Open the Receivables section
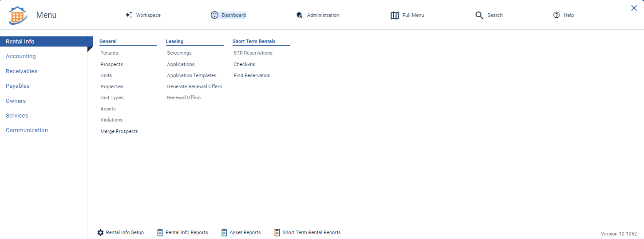 click(22, 71)
